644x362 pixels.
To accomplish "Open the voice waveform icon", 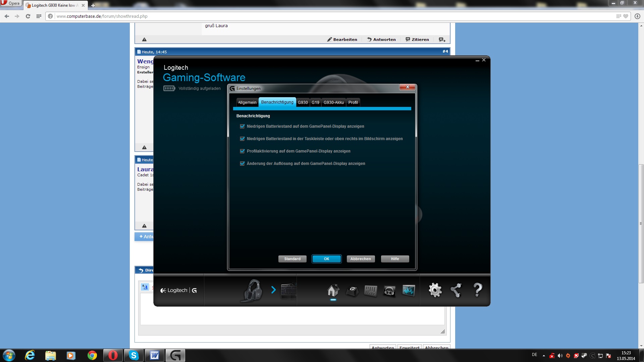I will [x=409, y=291].
